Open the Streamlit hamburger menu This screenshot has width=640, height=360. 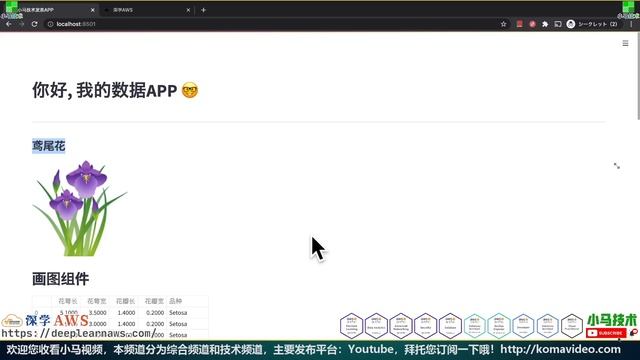pos(625,43)
